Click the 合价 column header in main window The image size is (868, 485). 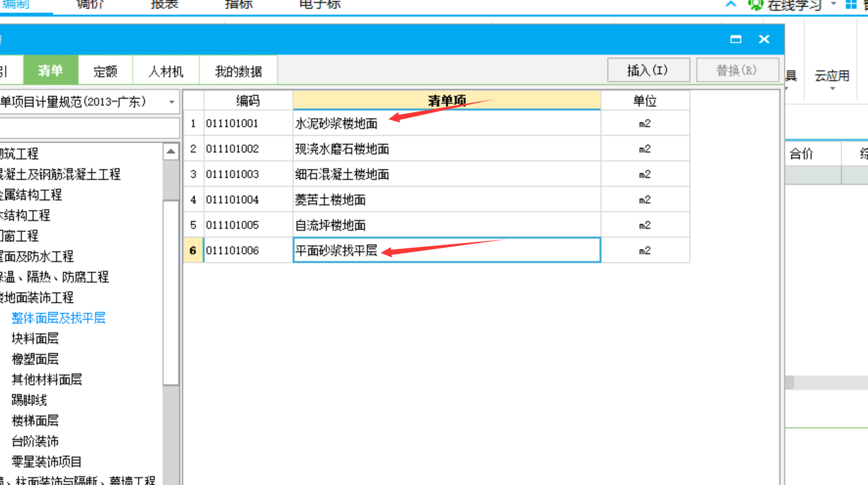(x=801, y=154)
